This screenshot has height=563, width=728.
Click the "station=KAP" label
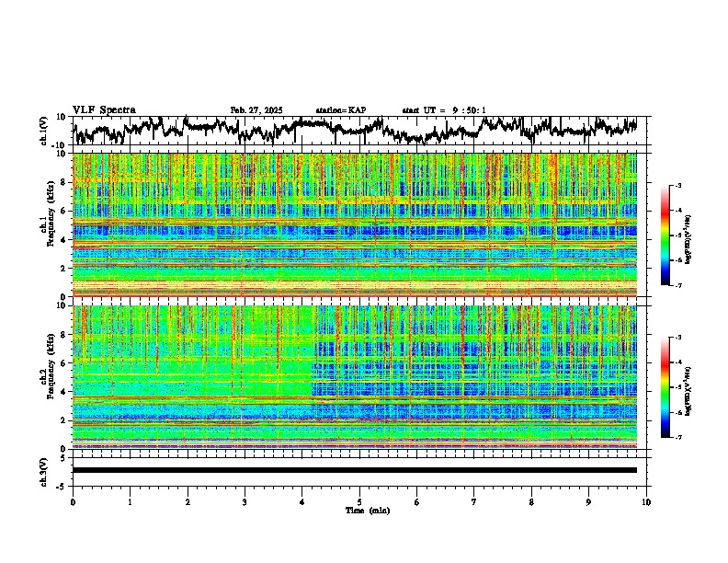click(x=341, y=110)
